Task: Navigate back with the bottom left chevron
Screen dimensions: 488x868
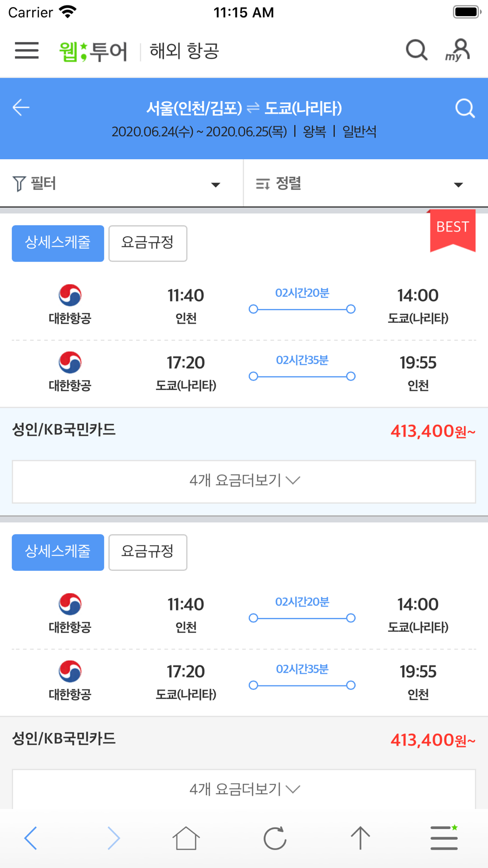Action: [x=31, y=838]
